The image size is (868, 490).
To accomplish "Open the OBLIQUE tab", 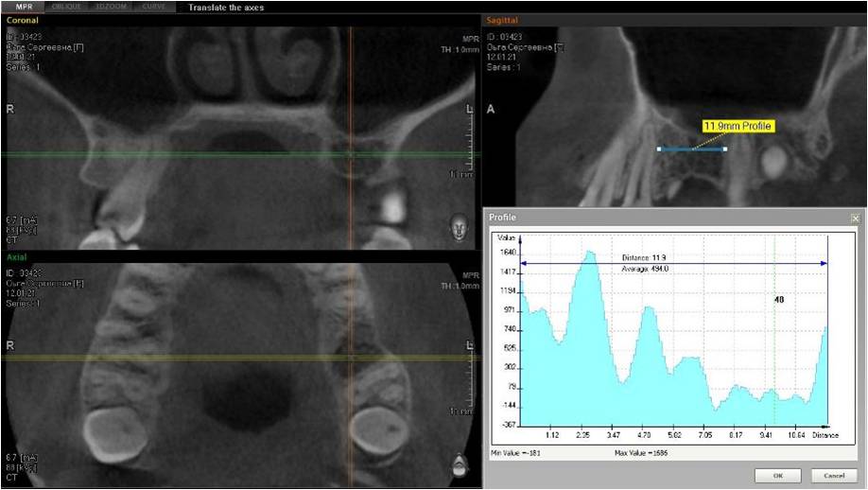I will click(x=66, y=7).
